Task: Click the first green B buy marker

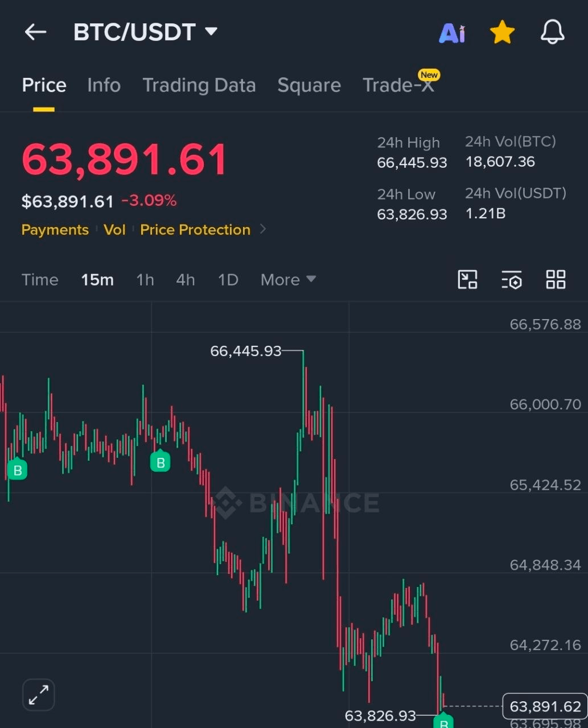Action: point(17,469)
